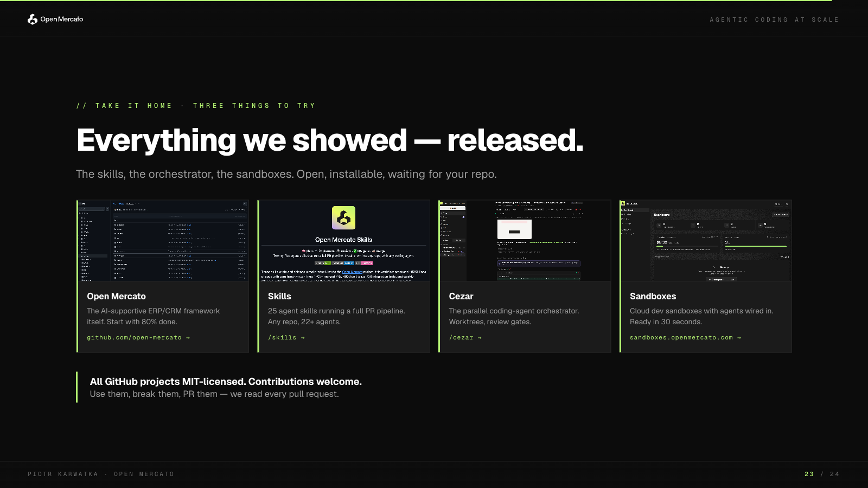Visit the sandboxes.openmercato.com link
868x488 pixels.
tap(685, 337)
